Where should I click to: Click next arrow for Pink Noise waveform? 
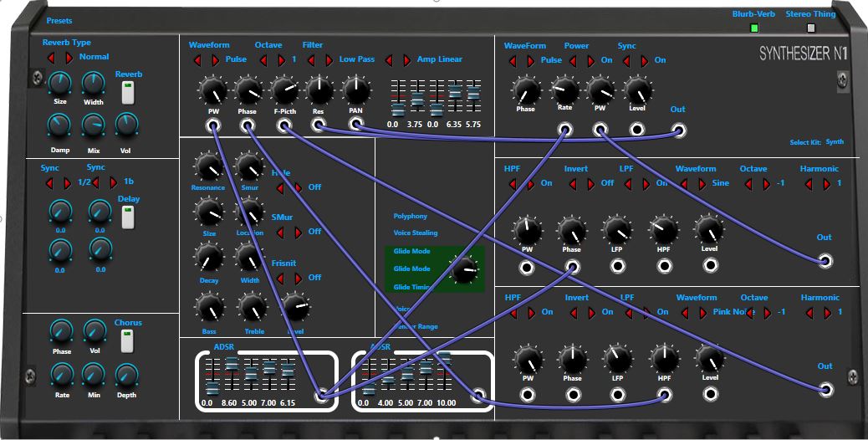point(702,313)
